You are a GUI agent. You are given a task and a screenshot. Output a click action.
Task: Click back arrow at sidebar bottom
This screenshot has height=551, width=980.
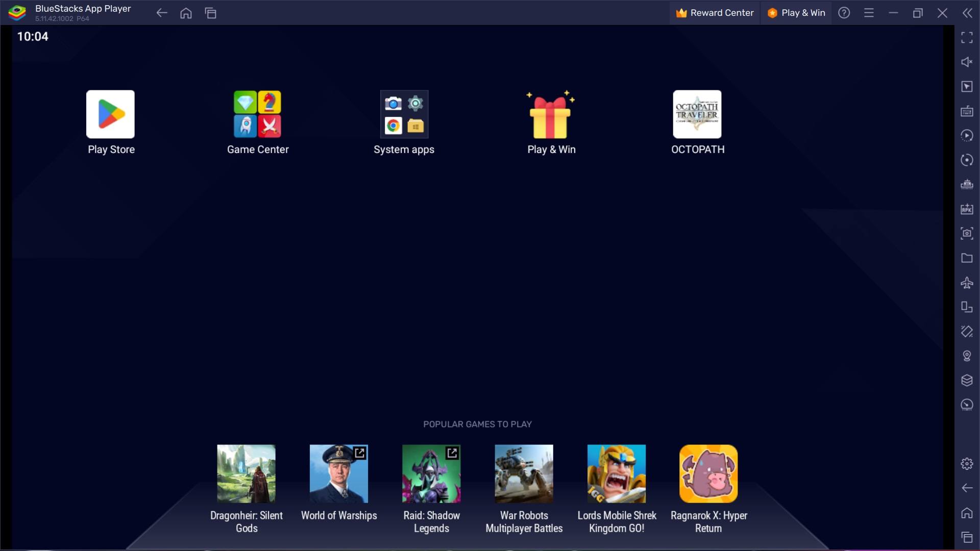[967, 488]
